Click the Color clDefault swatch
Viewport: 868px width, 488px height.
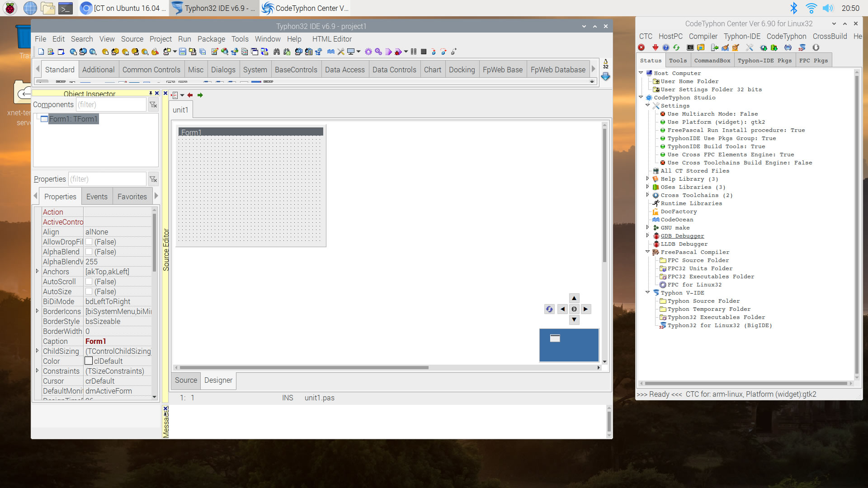point(89,361)
